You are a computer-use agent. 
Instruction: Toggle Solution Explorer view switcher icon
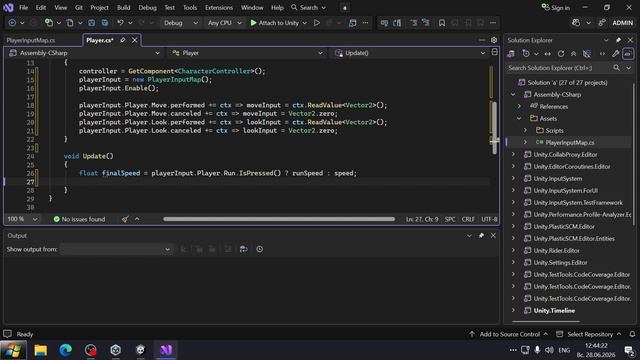tap(511, 54)
